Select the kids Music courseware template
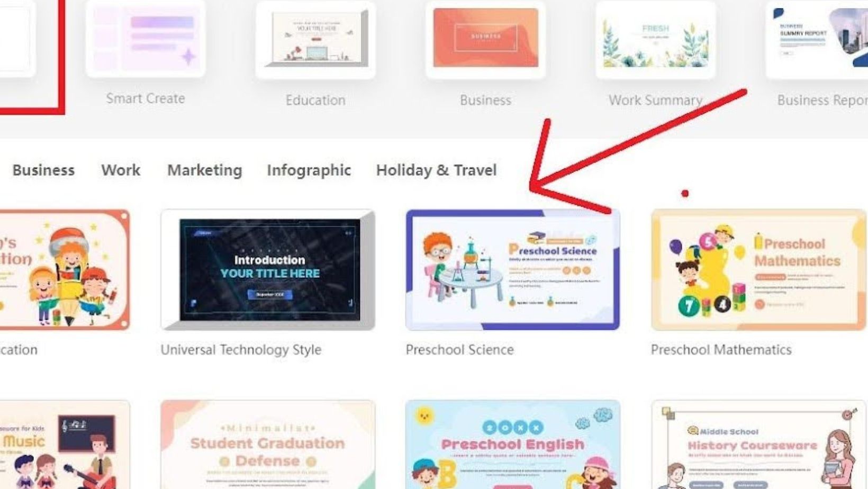Viewport: 868px width, 489px height. pyautogui.click(x=65, y=445)
